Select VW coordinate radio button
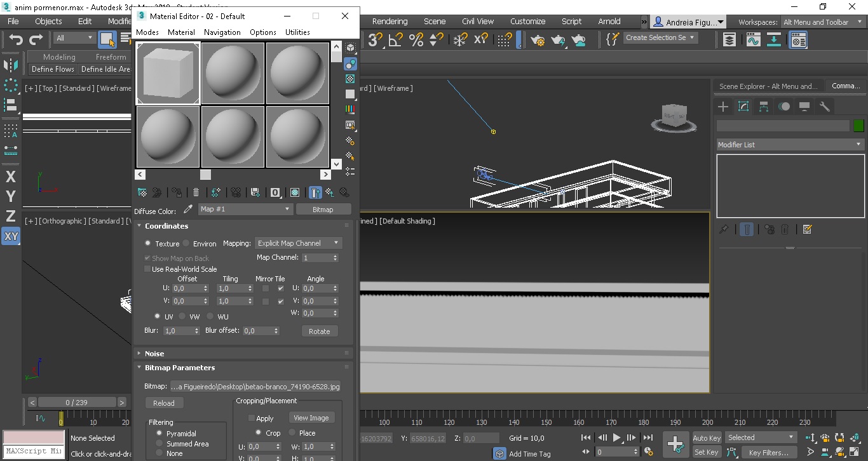The height and width of the screenshot is (461, 868). point(182,316)
